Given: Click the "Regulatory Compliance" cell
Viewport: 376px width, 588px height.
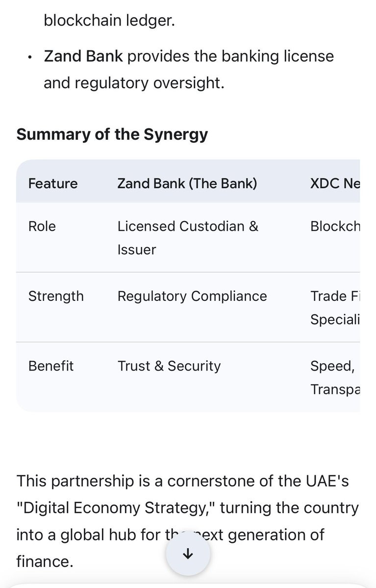Looking at the screenshot, I should point(192,296).
